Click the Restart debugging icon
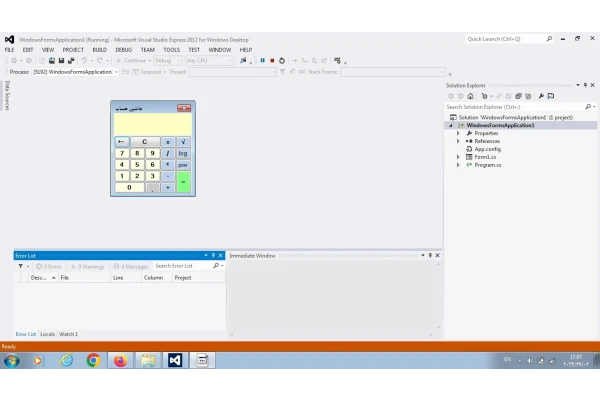Image resolution: width=600 pixels, height=400 pixels. coord(282,60)
